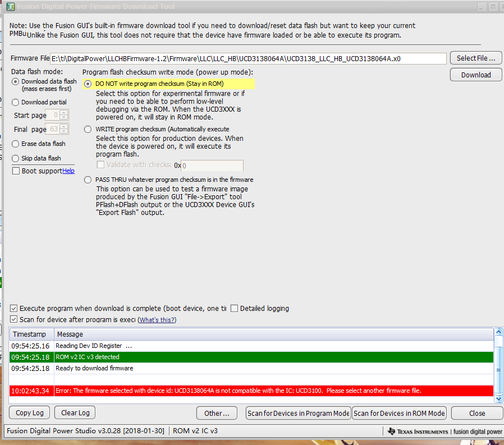504x445 pixels.
Task: Click the Timestamp column header
Action: [x=32, y=334]
